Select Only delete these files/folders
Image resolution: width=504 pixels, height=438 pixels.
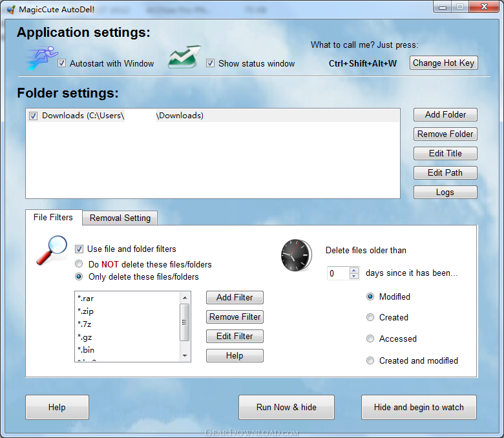[x=79, y=276]
